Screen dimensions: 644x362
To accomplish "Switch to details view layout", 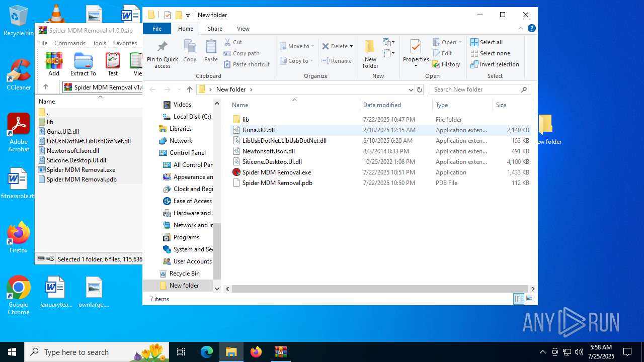I will 519,299.
